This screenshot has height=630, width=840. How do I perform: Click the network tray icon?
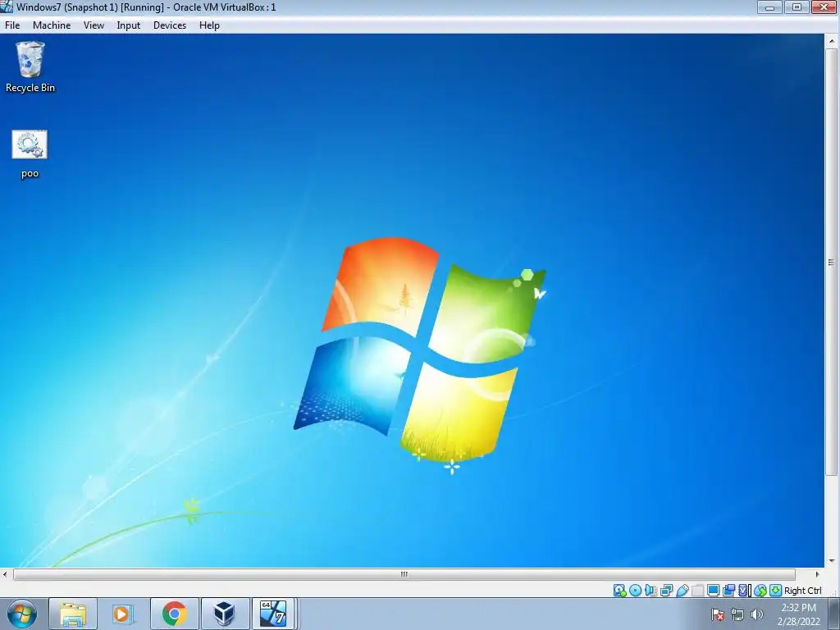click(x=737, y=614)
